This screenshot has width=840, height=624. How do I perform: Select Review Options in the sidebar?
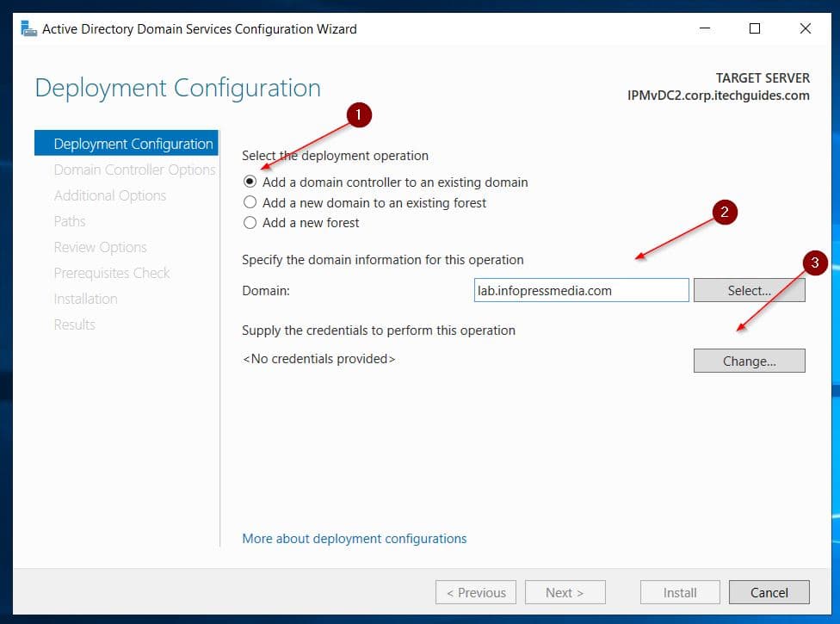(100, 247)
